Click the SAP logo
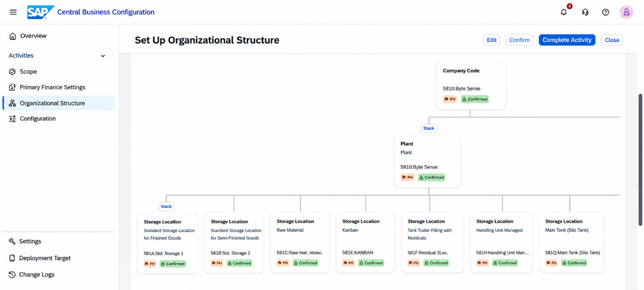Image resolution: width=644 pixels, height=290 pixels. click(40, 12)
